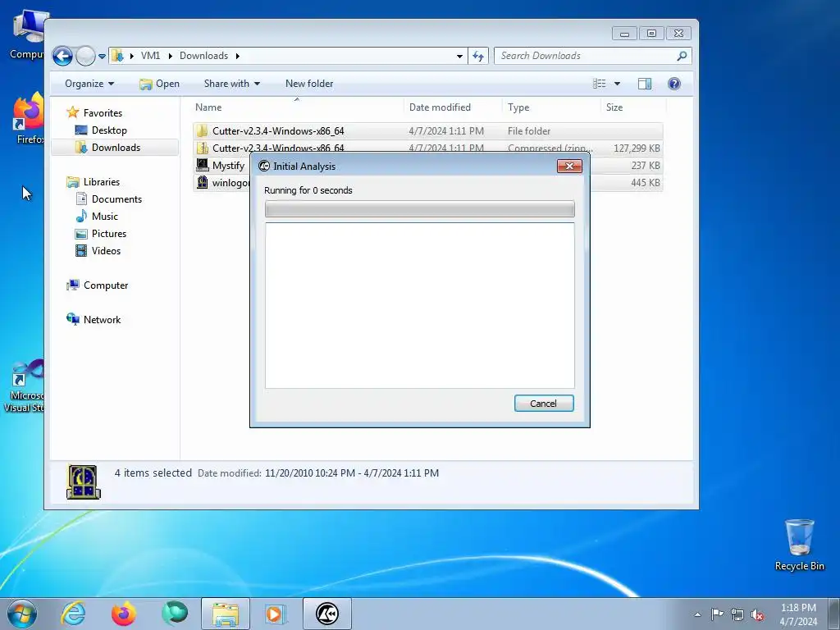The width and height of the screenshot is (840, 630).
Task: Click the search magnifier icon
Action: 682,56
